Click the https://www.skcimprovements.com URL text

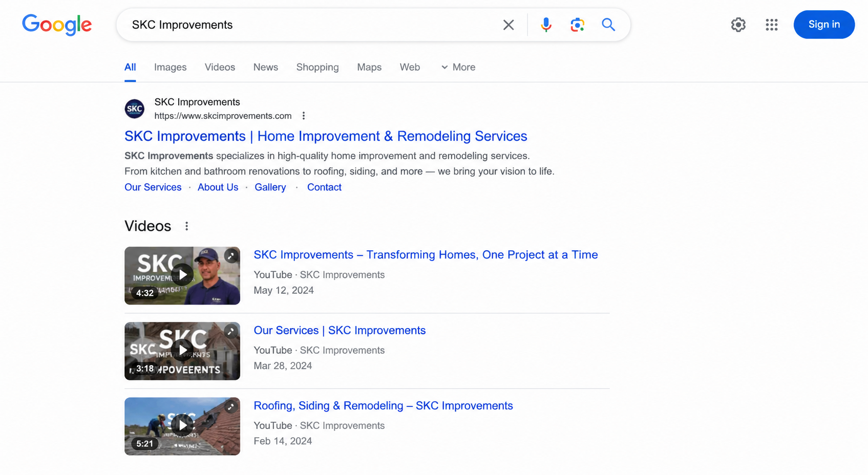pos(223,116)
